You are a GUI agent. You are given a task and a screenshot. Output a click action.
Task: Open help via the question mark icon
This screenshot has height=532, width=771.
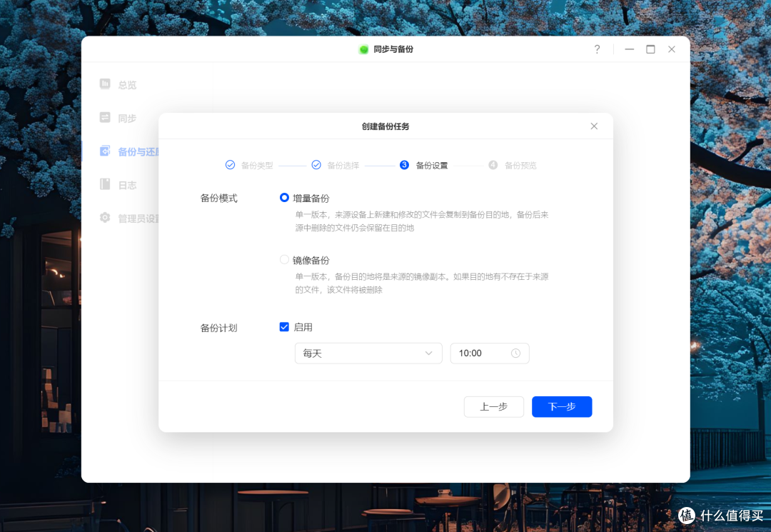click(x=597, y=49)
